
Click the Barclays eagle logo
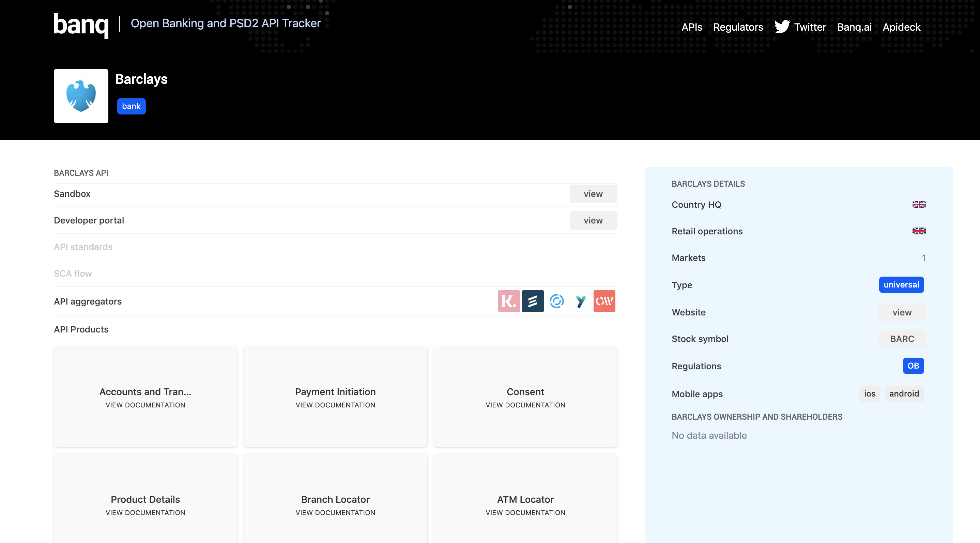(81, 95)
